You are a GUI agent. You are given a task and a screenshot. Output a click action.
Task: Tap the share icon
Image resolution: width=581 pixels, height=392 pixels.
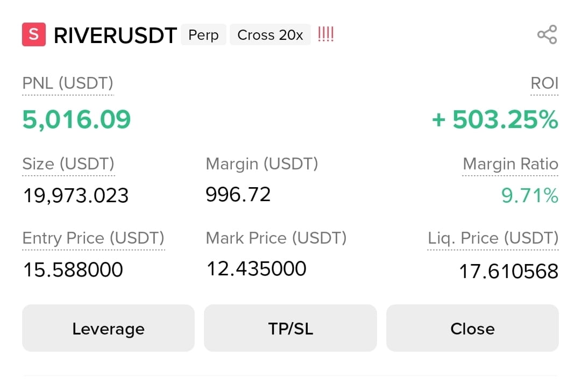point(547,34)
